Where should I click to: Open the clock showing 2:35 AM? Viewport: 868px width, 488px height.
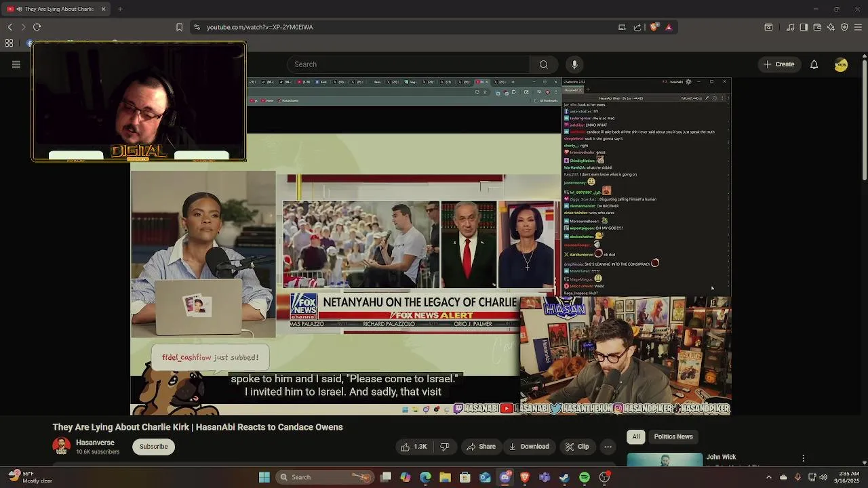point(848,477)
